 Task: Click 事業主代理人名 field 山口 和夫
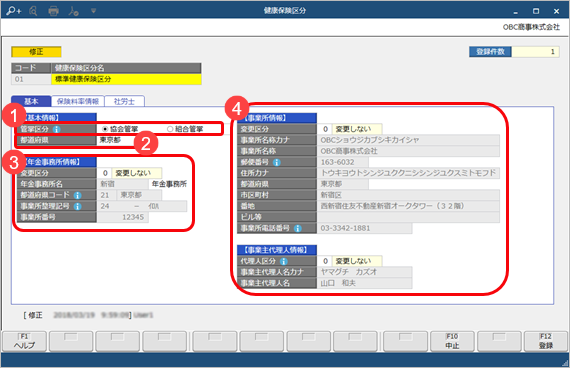pos(365,283)
